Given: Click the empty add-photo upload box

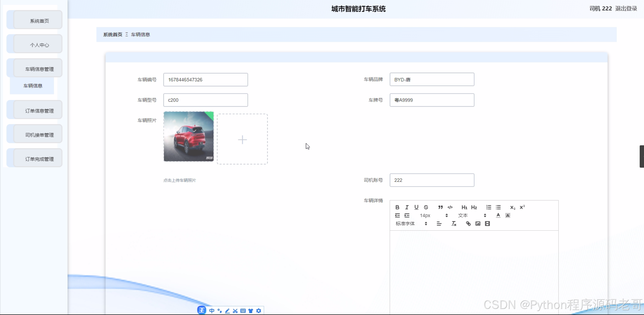Looking at the screenshot, I should click(242, 139).
